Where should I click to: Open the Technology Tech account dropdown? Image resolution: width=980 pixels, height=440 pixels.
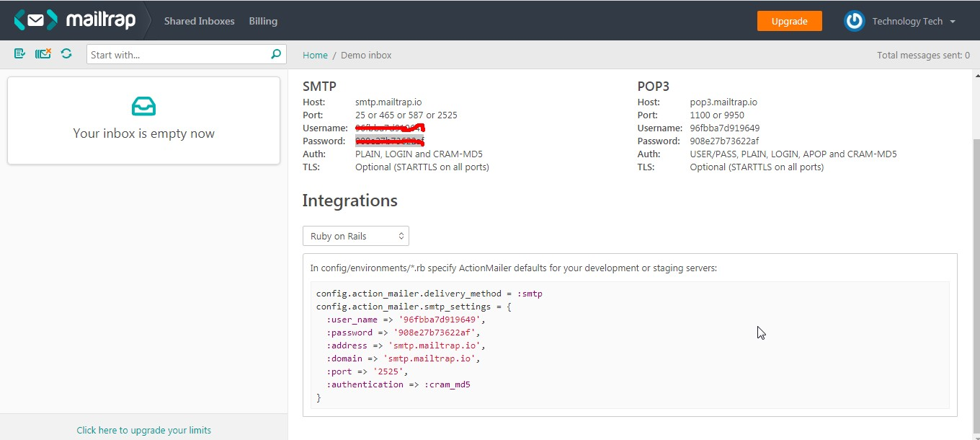pos(914,21)
